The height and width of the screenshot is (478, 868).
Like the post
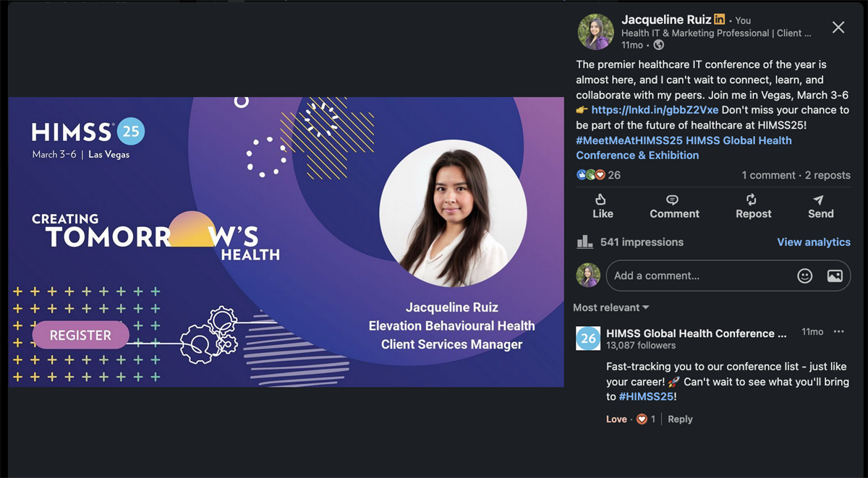[x=602, y=206]
